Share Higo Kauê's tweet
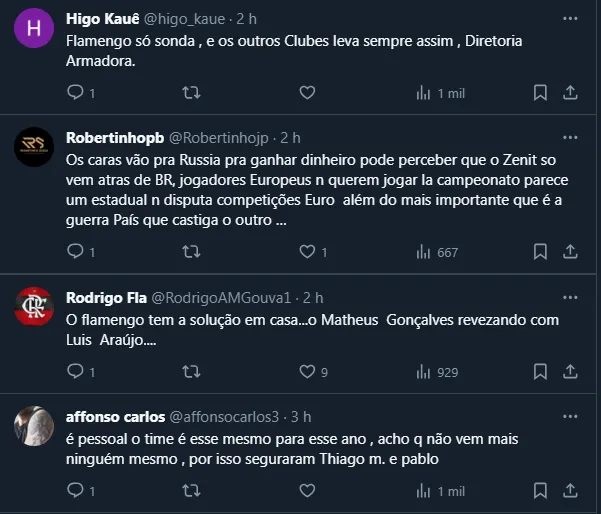This screenshot has height=514, width=601. coord(570,93)
